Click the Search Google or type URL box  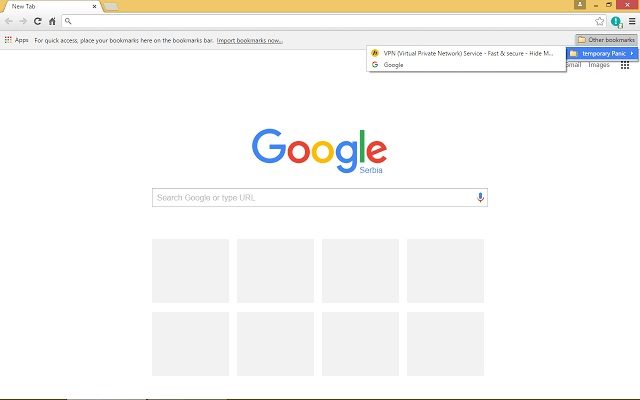pos(312,197)
